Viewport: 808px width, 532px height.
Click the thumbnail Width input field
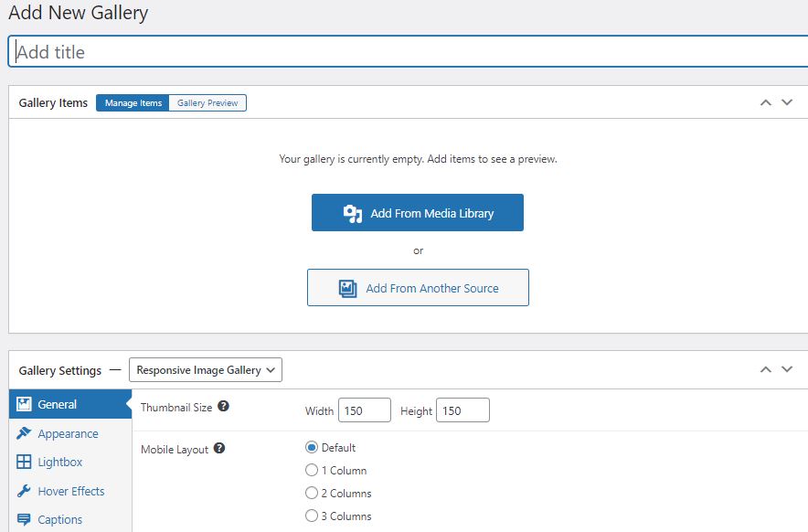click(x=365, y=410)
